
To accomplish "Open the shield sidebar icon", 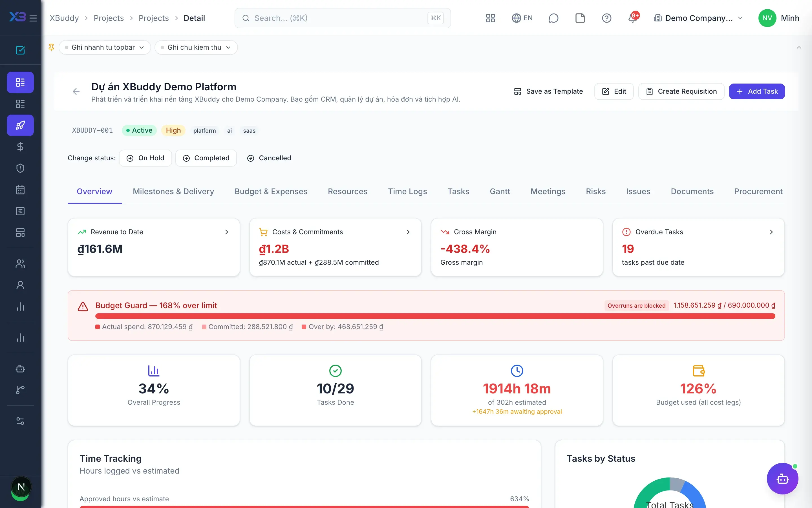I will tap(20, 168).
